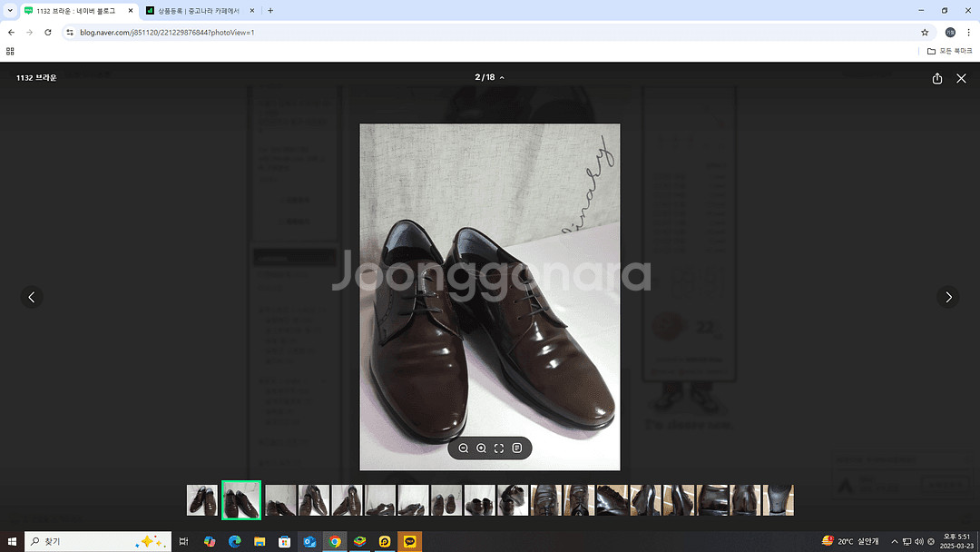This screenshot has height=552, width=980.
Task: Select the third thumbnail in the strip
Action: [280, 500]
